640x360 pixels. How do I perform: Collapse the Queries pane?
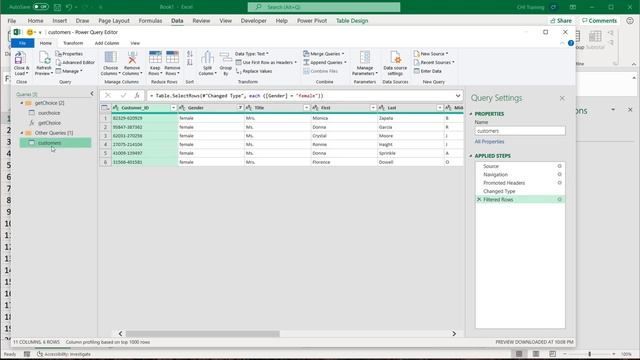tap(92, 94)
